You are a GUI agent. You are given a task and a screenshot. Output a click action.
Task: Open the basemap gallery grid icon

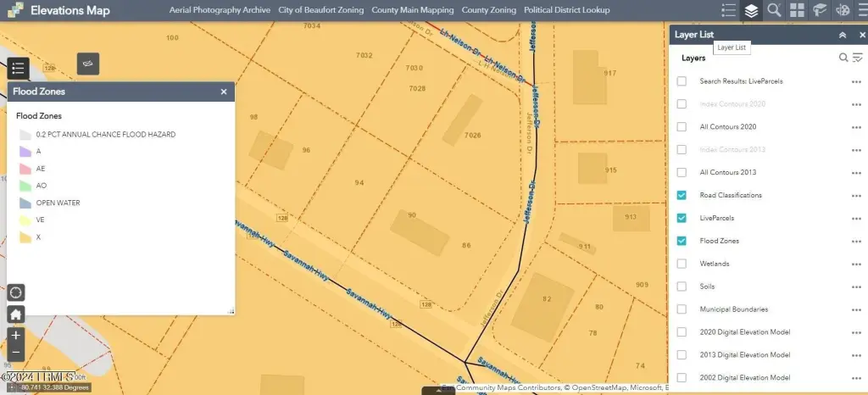tap(797, 10)
